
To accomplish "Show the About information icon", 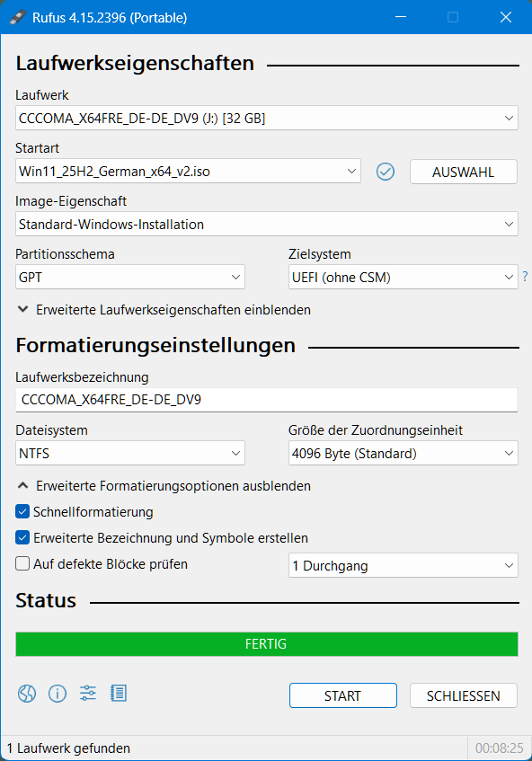I will (58, 694).
